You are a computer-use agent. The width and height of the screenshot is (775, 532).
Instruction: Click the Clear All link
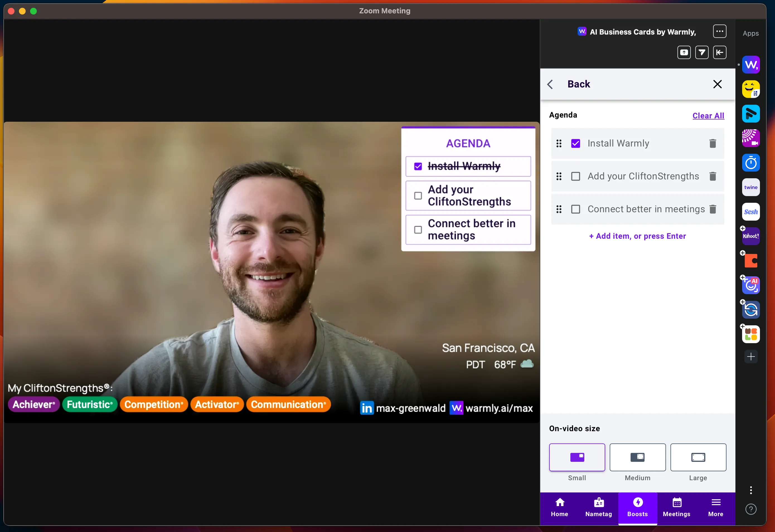pos(708,116)
